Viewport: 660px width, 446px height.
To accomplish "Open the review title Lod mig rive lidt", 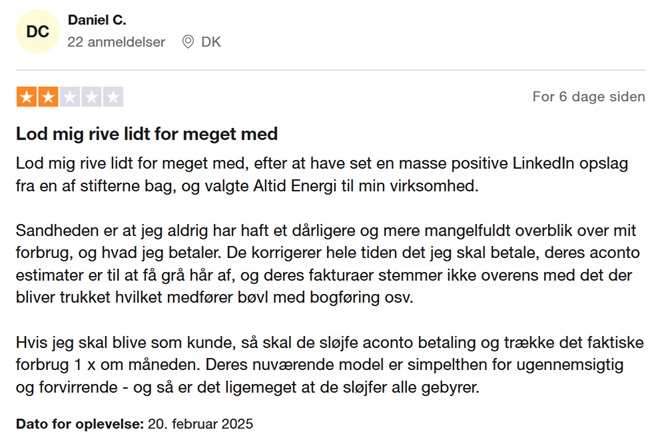I will tap(147, 134).
